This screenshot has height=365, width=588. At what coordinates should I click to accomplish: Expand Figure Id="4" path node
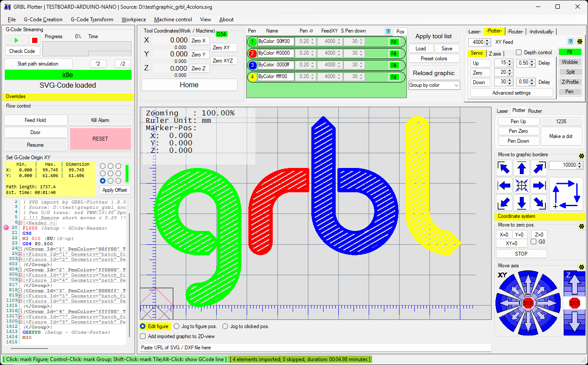(20, 280)
